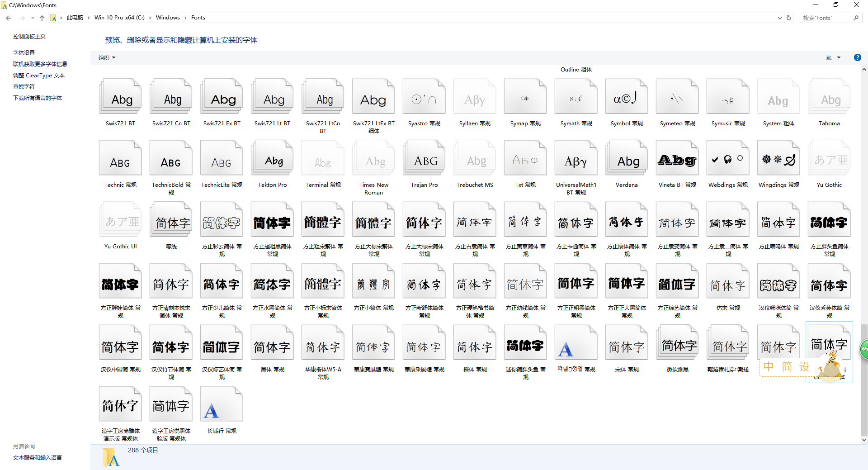Click 下载所有语言的字体 link
Screen dimensions: 868x470
coord(38,98)
